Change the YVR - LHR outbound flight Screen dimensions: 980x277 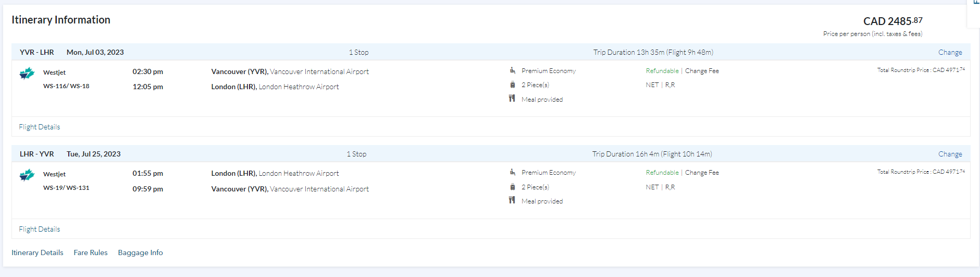[950, 52]
